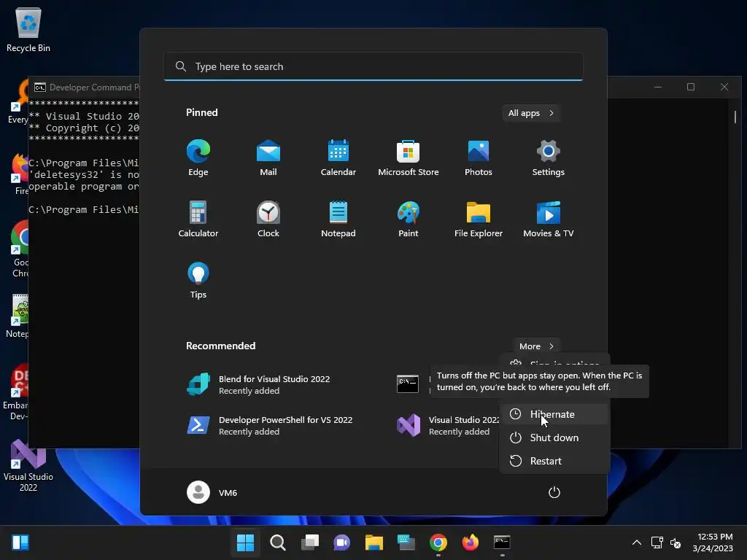This screenshot has width=747, height=560.
Task: Open Microsoft Store
Action: (409, 157)
